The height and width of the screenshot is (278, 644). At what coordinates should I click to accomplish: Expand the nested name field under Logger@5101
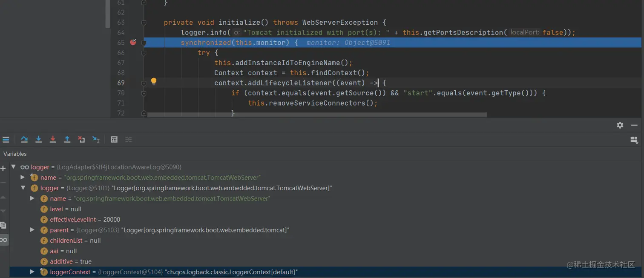point(32,198)
